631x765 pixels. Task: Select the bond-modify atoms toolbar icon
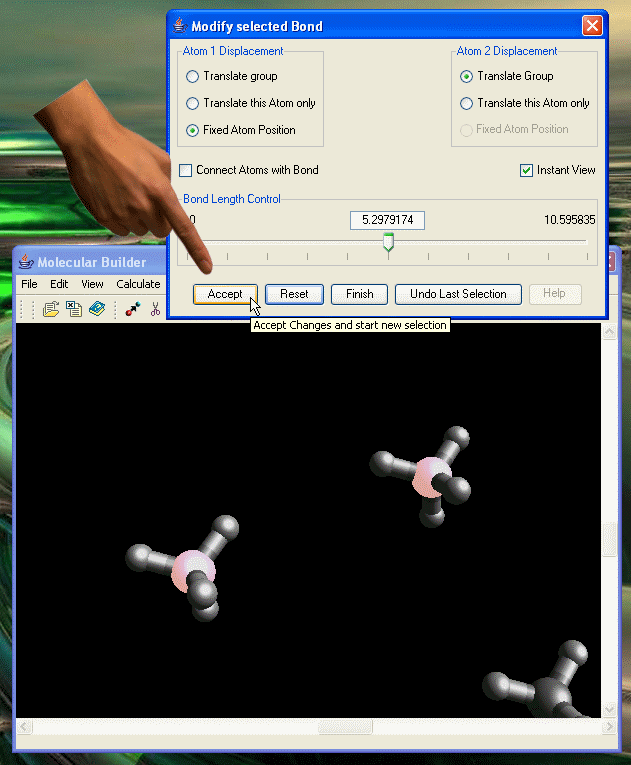pyautogui.click(x=132, y=309)
